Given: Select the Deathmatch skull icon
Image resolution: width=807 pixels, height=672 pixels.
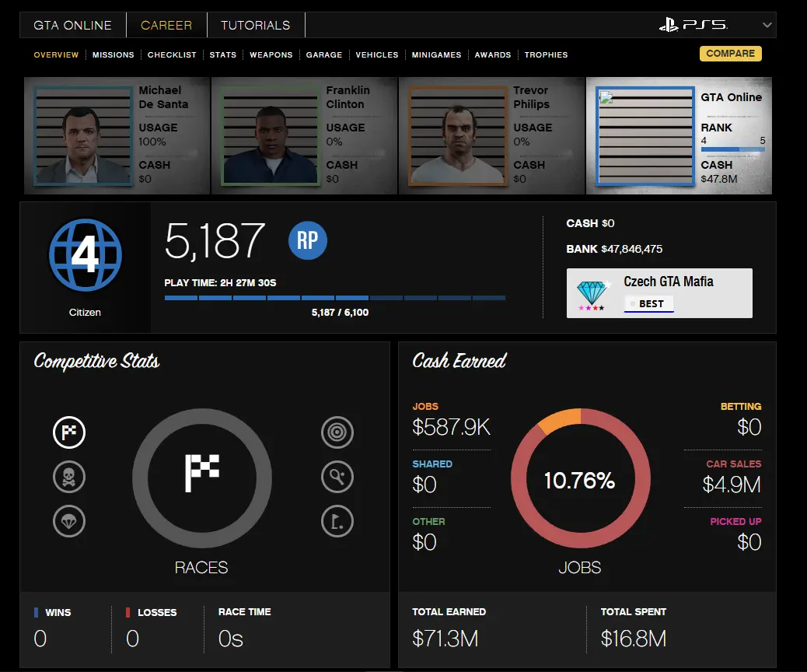Looking at the screenshot, I should [x=69, y=476].
